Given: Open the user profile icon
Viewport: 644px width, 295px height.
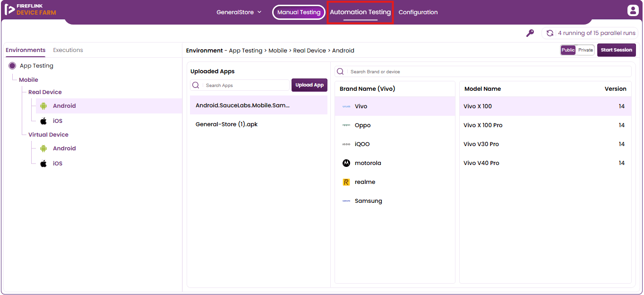Looking at the screenshot, I should (633, 10).
